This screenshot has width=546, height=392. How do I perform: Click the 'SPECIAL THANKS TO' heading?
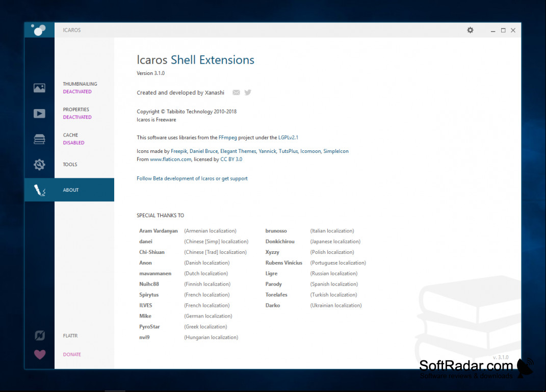point(160,216)
